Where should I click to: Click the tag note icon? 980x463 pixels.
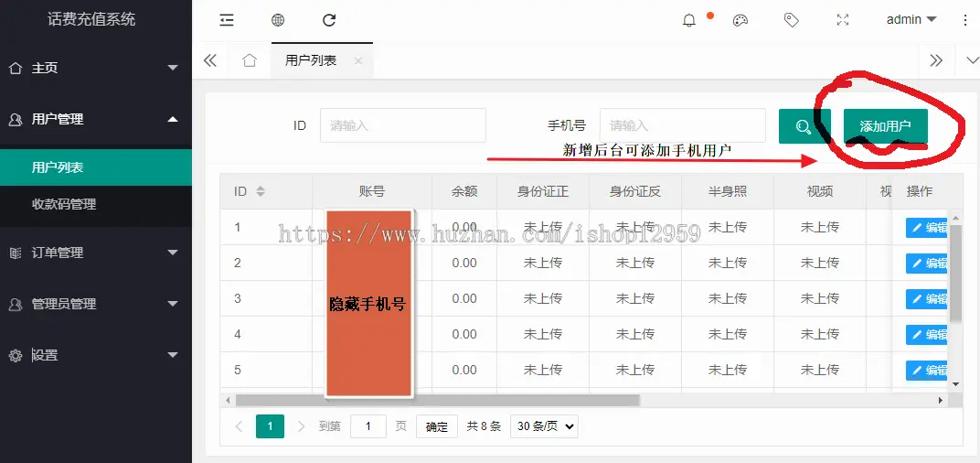(792, 20)
